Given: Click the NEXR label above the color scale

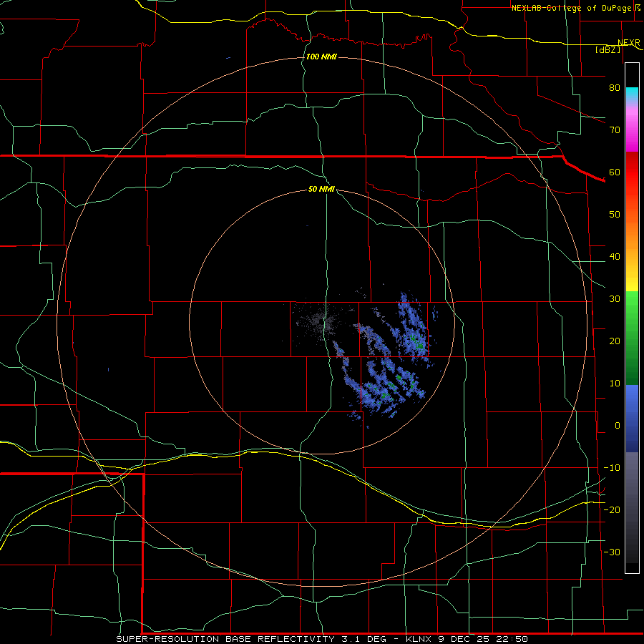Looking at the screenshot, I should coord(629,43).
